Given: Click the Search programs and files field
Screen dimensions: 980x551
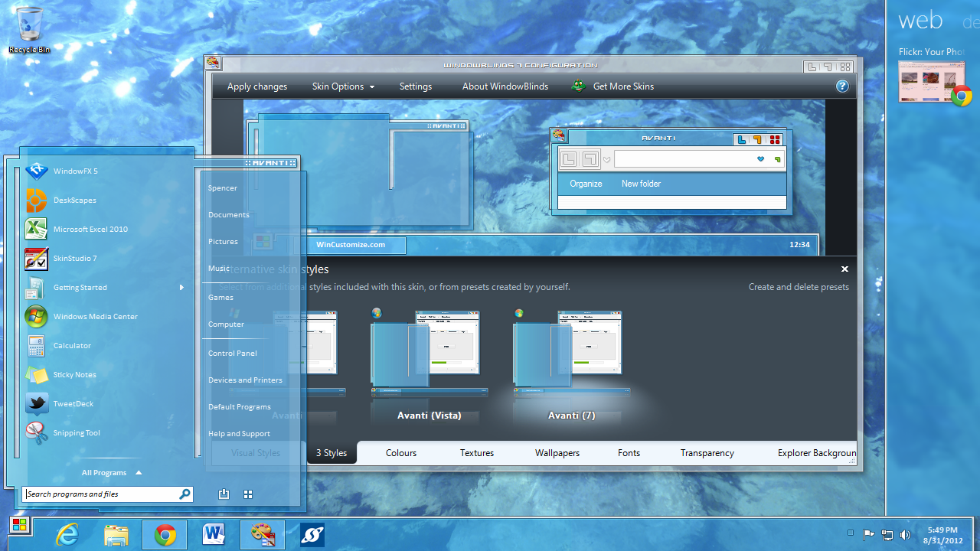Looking at the screenshot, I should (x=100, y=494).
